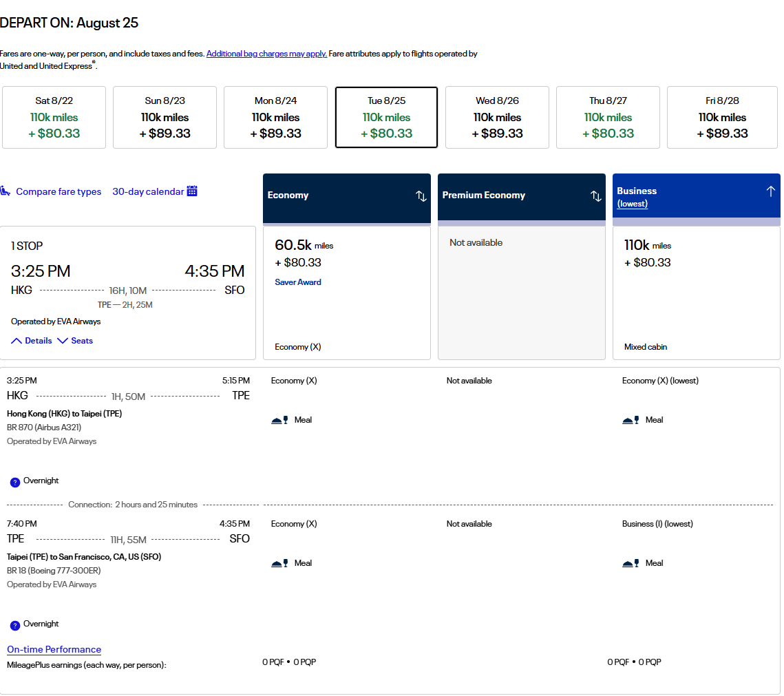This screenshot has height=696, width=784.
Task: Click the Business column sort arrow
Action: [x=770, y=191]
